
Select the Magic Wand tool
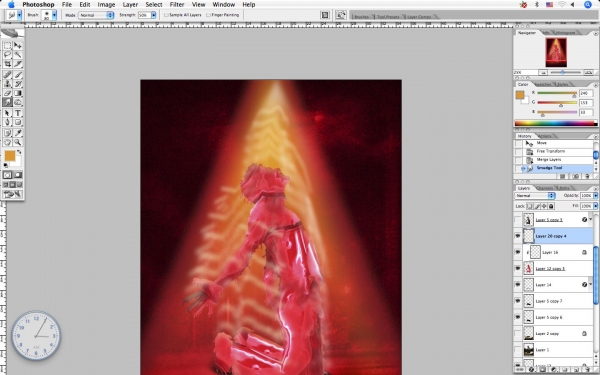point(18,55)
